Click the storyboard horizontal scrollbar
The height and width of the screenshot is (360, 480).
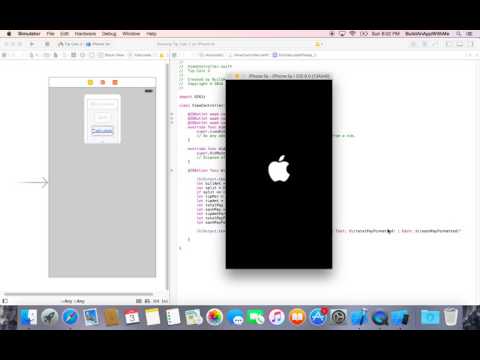(78, 294)
